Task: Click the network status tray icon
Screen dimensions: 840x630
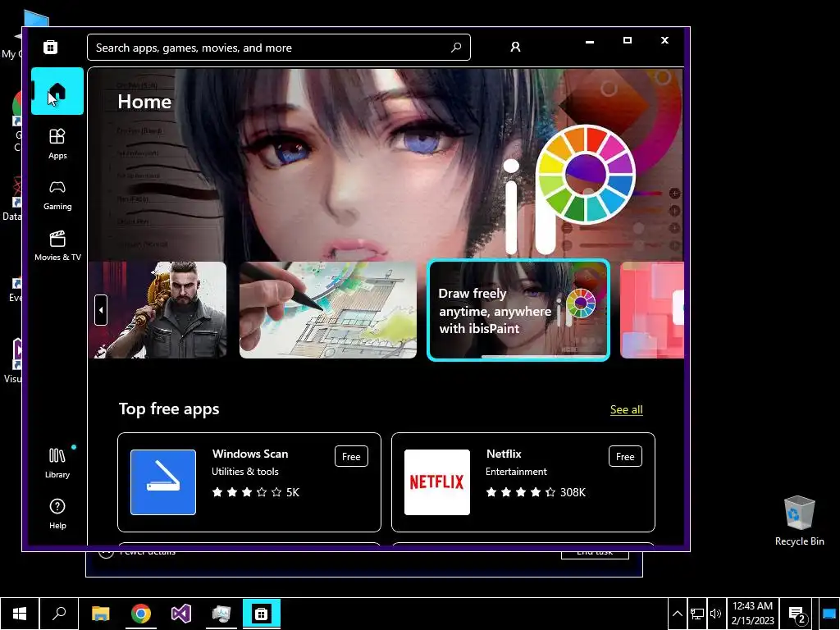Action: [x=697, y=614]
